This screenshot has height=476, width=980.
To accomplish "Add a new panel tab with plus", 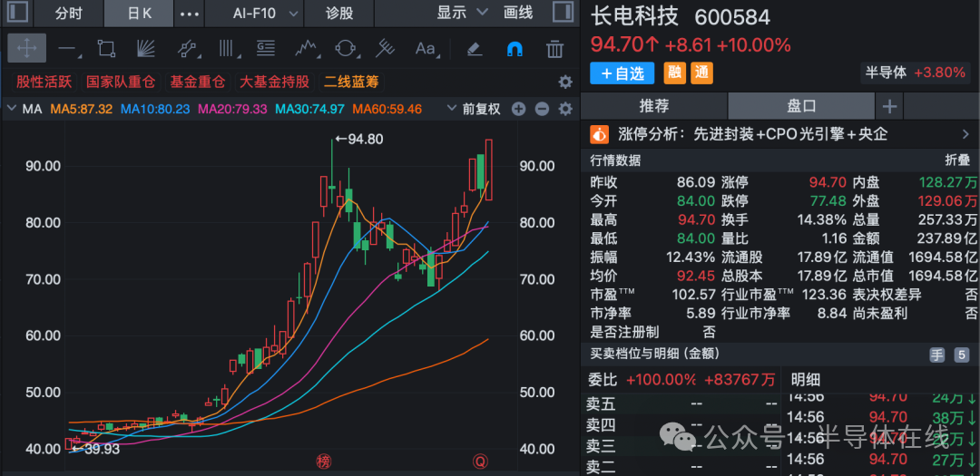I will tap(888, 107).
